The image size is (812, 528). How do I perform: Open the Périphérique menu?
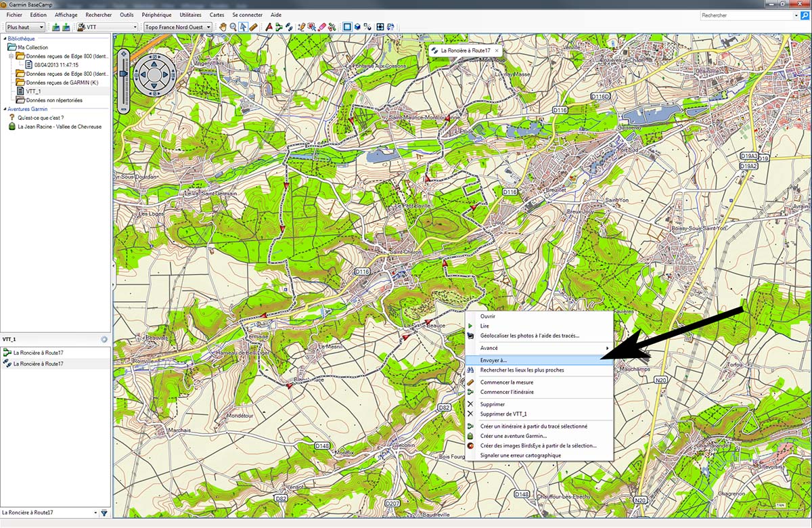click(x=156, y=15)
